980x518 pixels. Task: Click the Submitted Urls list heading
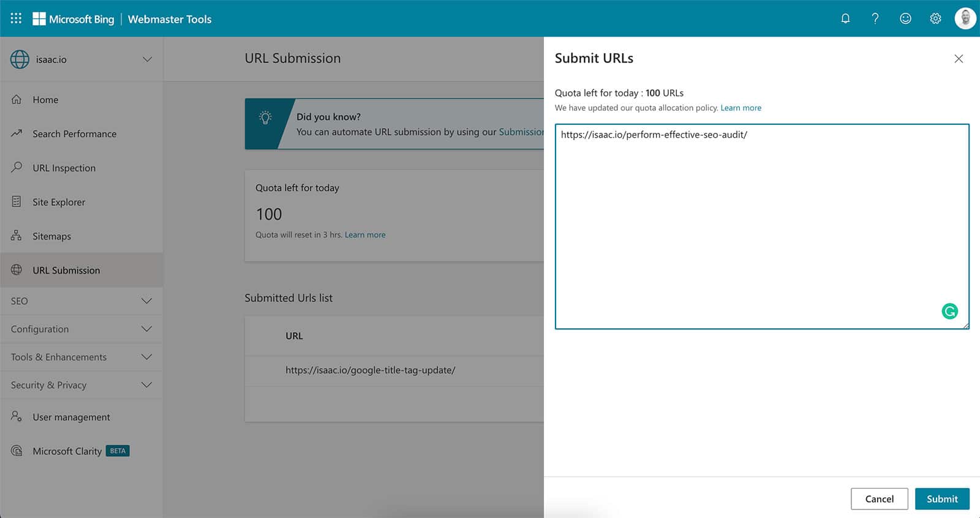(288, 298)
